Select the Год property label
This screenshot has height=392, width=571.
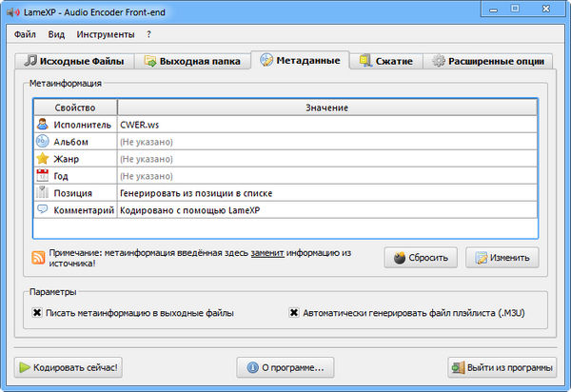(61, 176)
